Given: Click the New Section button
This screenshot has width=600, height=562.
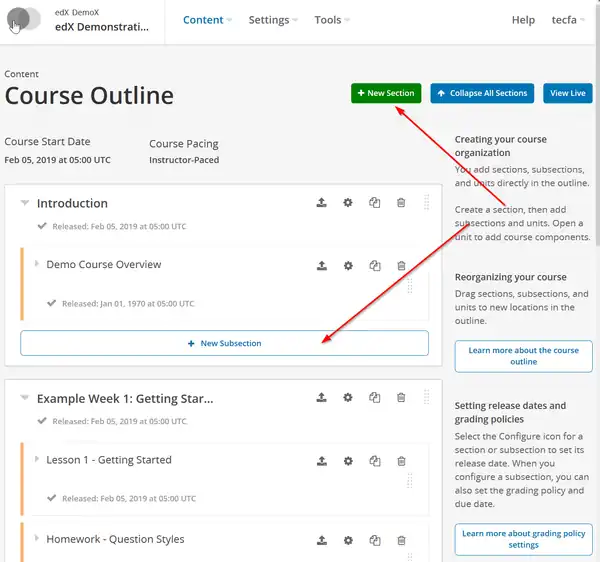Looking at the screenshot, I should tap(385, 93).
